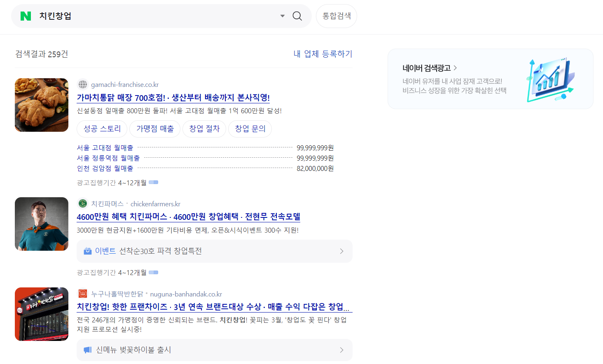This screenshot has width=603, height=364.
Task: Click the 82,000,000원 value for 인천 검암점
Action: coord(315,168)
